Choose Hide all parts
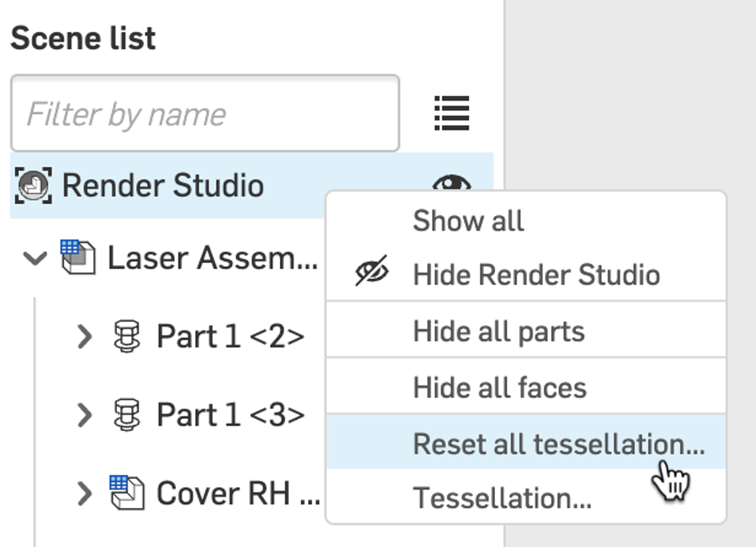The image size is (756, 547). pos(498,331)
